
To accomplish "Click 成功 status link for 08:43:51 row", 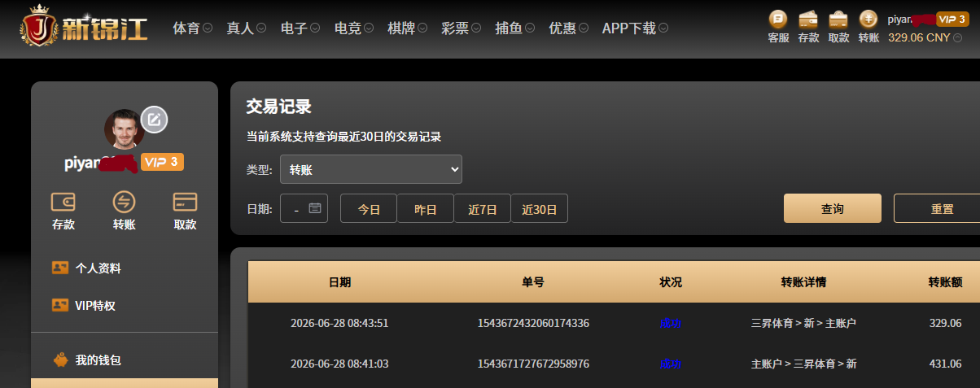I will coord(671,323).
